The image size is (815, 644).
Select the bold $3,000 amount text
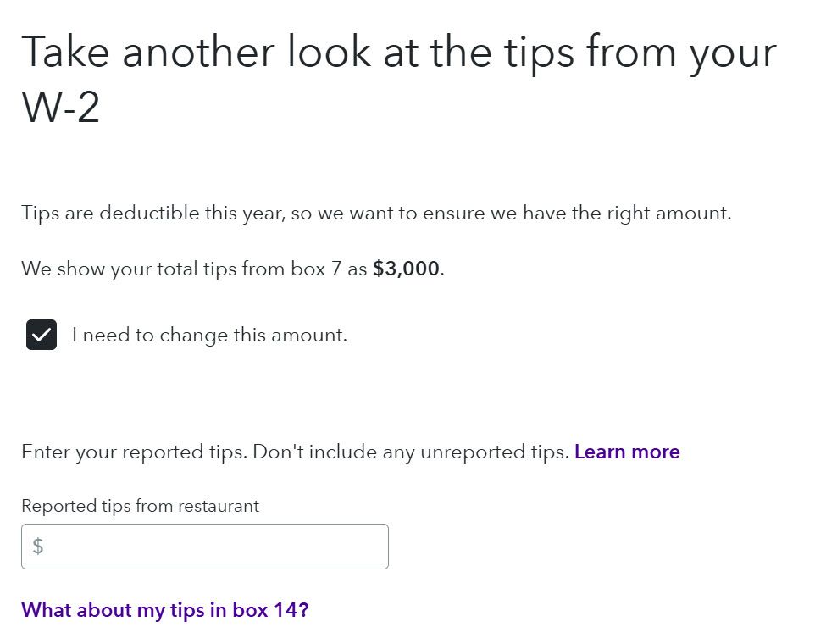click(x=406, y=268)
